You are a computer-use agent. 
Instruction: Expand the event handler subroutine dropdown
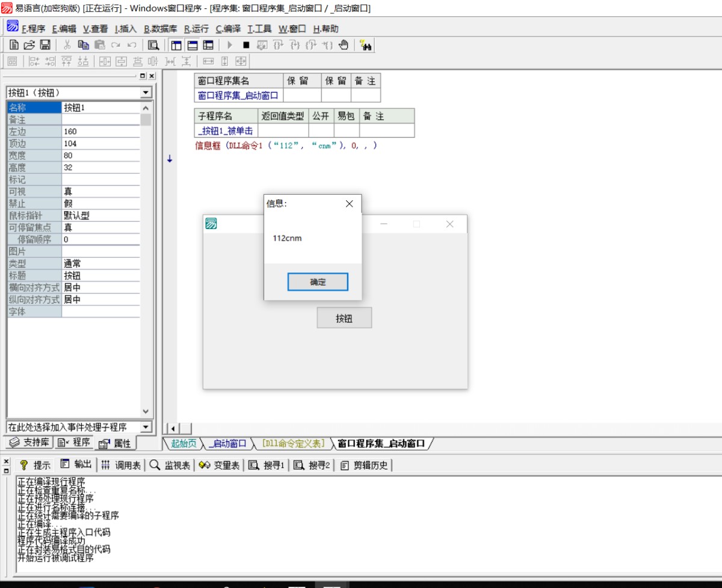[146, 427]
